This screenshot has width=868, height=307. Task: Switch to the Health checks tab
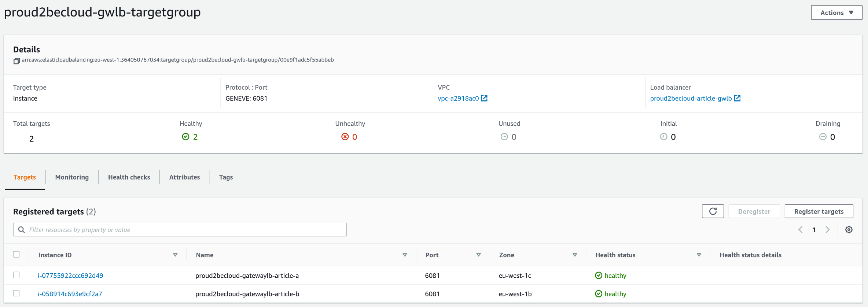[129, 177]
